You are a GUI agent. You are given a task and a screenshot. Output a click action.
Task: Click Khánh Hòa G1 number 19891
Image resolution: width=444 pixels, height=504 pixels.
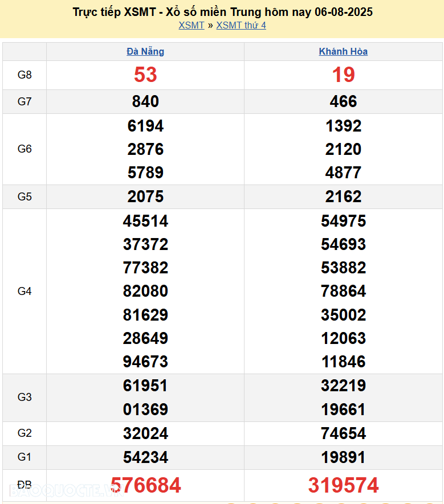[x=343, y=457]
